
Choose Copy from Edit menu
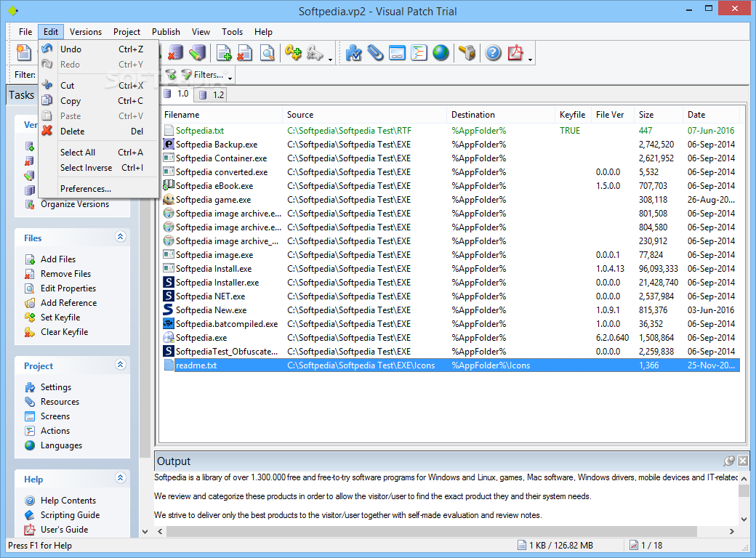click(100, 101)
